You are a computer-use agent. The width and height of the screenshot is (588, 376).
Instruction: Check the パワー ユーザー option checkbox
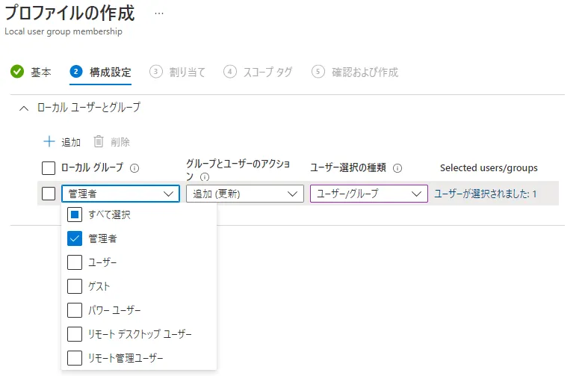tap(75, 310)
